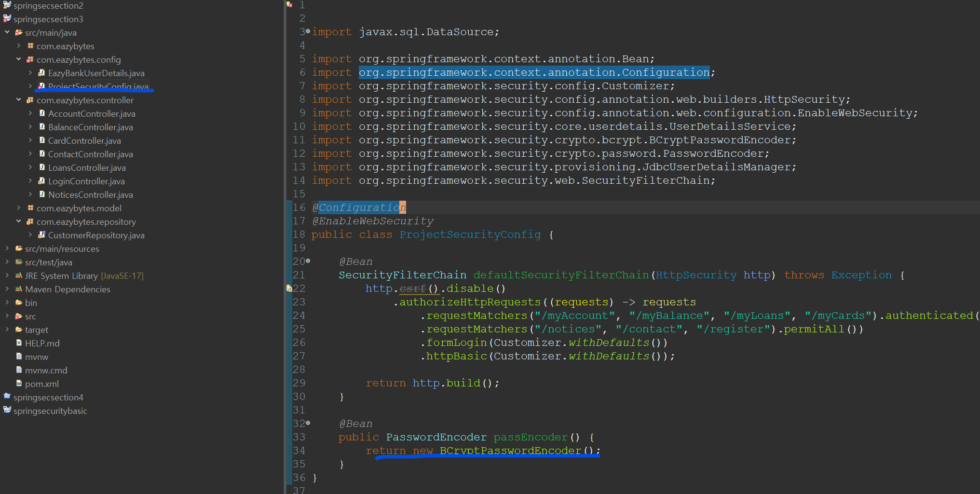This screenshot has width=980, height=494.
Task: Click BCryptPasswordEncoder on line 34
Action: (511, 451)
